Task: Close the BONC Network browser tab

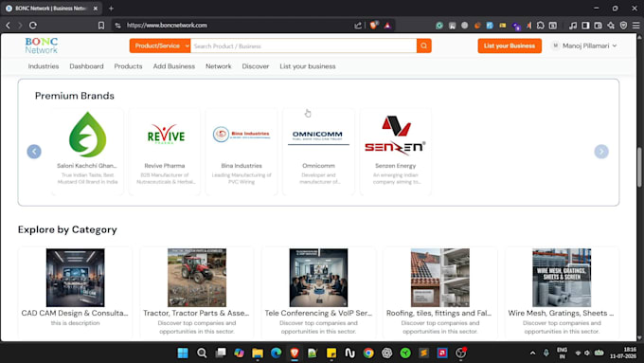Action: point(96,9)
